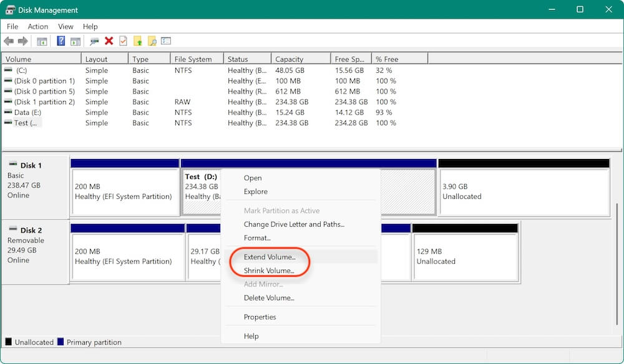Click the up-arrow volume toolbar icon
This screenshot has height=364, width=624.
[138, 41]
